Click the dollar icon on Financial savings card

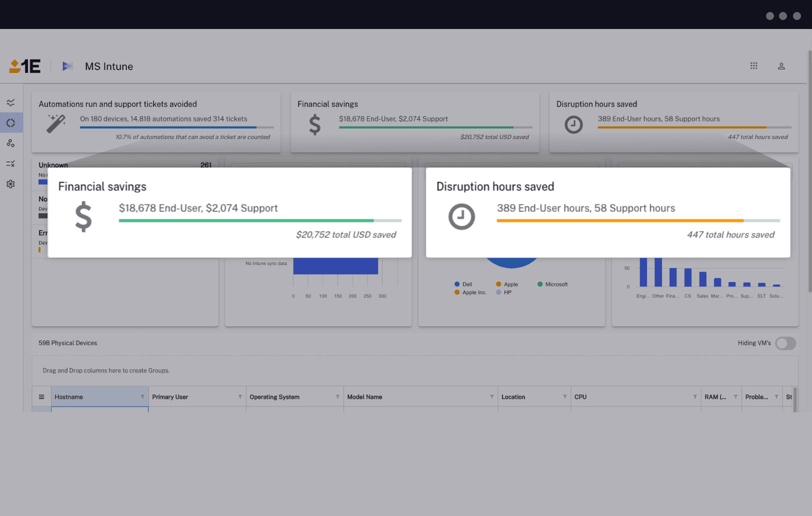pyautogui.click(x=83, y=217)
